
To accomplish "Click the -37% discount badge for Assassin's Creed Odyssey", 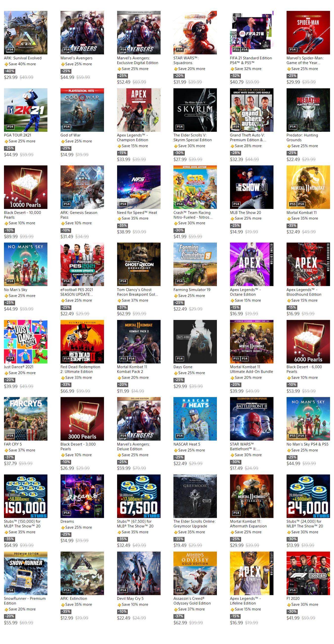I will pos(179,616).
